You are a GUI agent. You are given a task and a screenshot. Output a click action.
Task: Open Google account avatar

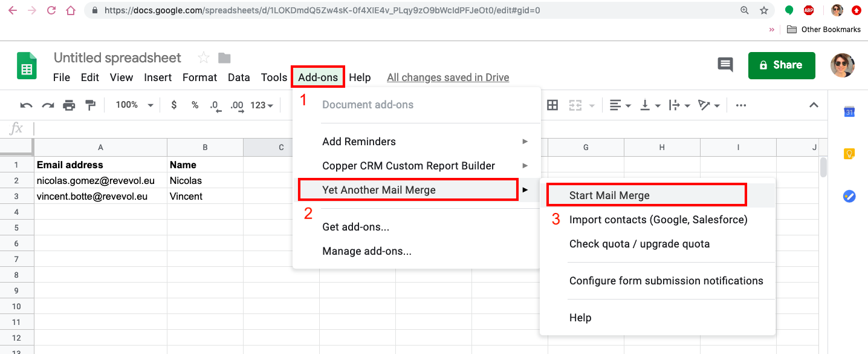[843, 65]
